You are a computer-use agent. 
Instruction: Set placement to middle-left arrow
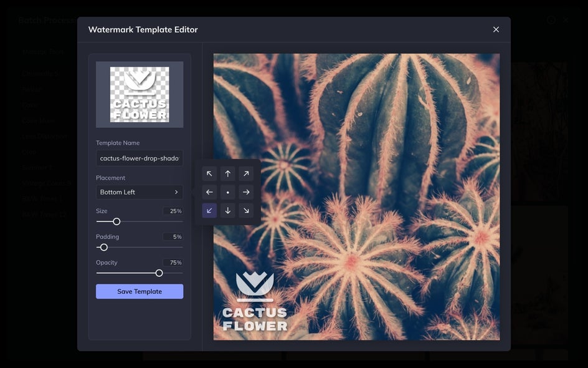pos(209,192)
